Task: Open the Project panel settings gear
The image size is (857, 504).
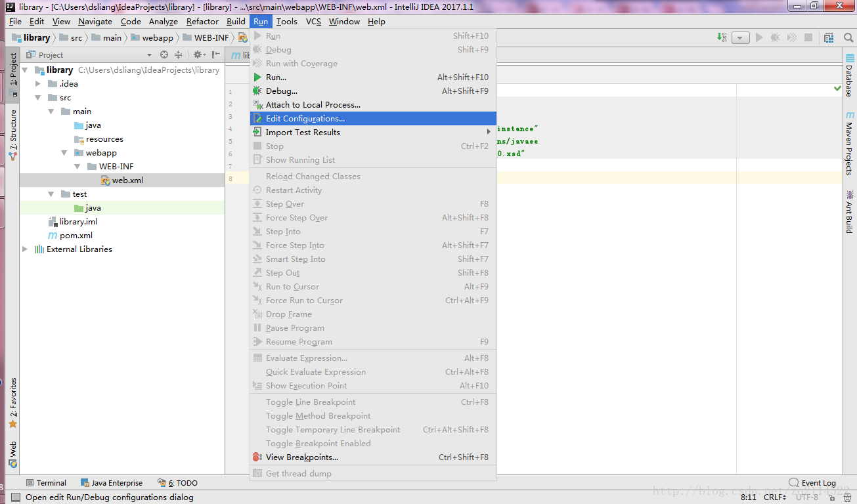Action: coord(198,55)
